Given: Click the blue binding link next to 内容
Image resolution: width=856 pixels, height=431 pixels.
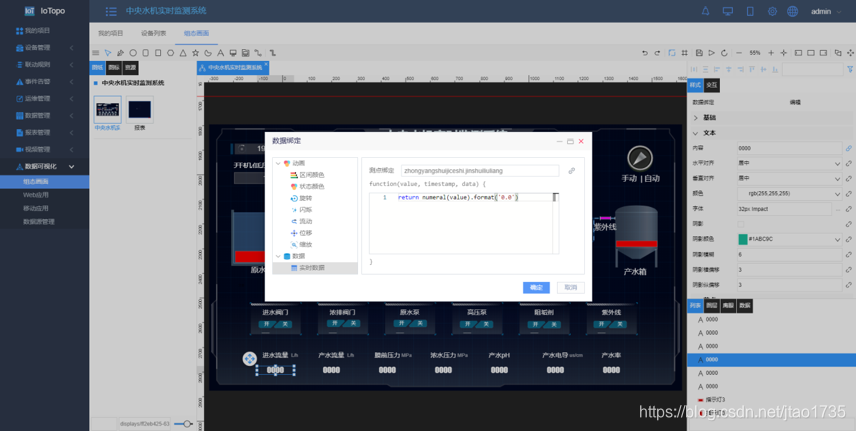Looking at the screenshot, I should [849, 148].
